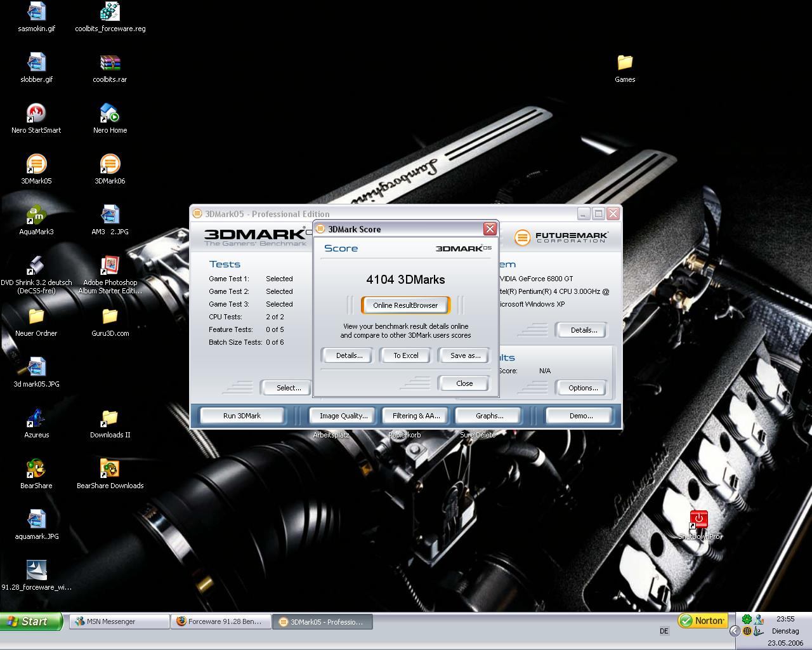This screenshot has width=812, height=650.
Task: Open Games folder on desktop
Action: click(625, 68)
